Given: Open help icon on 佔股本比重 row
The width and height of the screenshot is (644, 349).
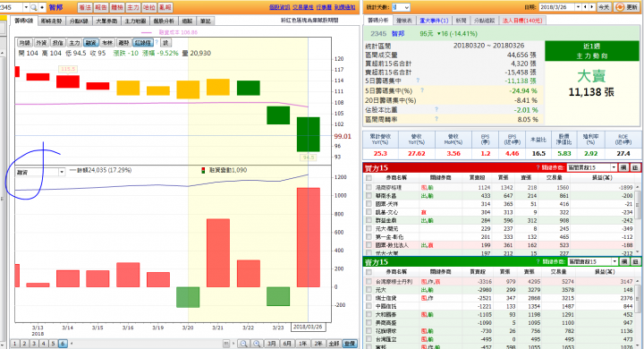Looking at the screenshot, I should click(x=436, y=109).
